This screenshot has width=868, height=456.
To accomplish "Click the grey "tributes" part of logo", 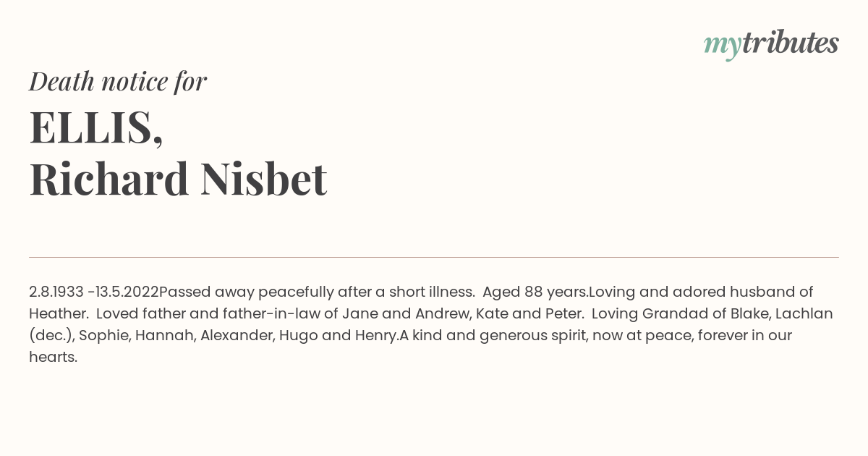I will tap(790, 43).
